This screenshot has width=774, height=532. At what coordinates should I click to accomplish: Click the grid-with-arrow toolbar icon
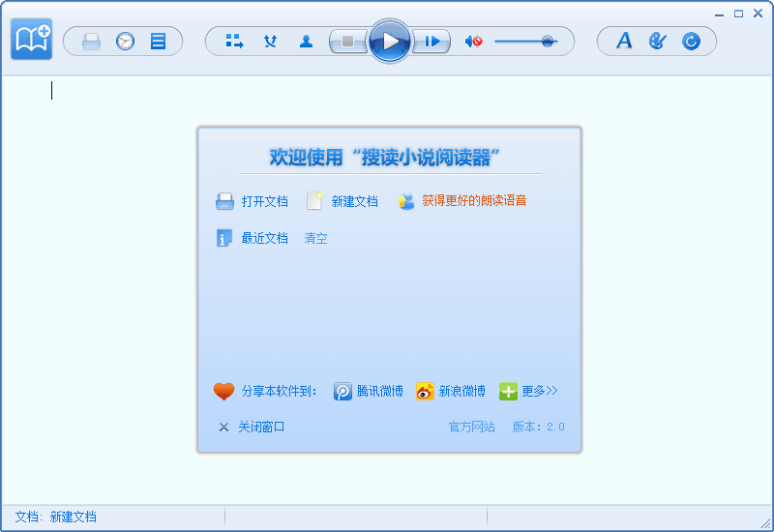tap(234, 41)
